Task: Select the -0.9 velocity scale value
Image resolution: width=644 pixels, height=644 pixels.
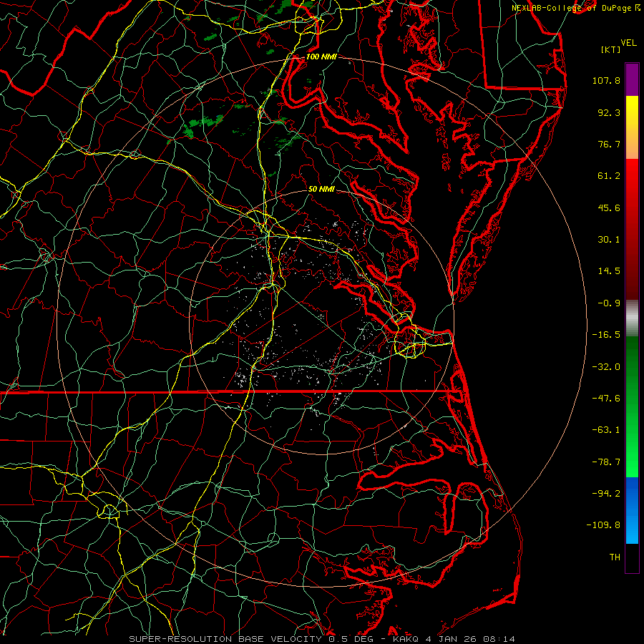Action: coord(609,303)
